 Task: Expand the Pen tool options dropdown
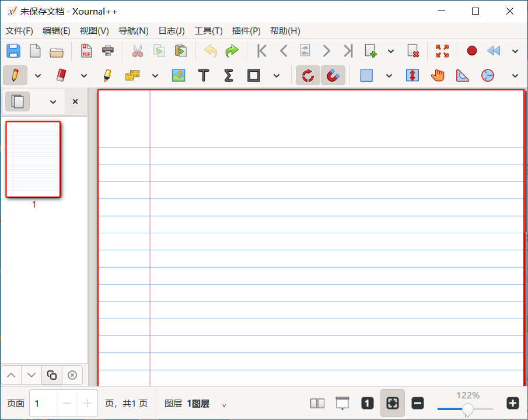click(x=38, y=75)
